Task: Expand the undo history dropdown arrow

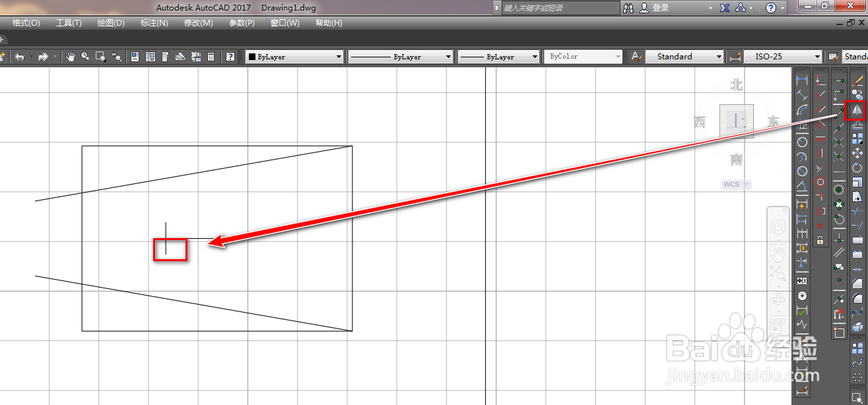Action: (30, 57)
